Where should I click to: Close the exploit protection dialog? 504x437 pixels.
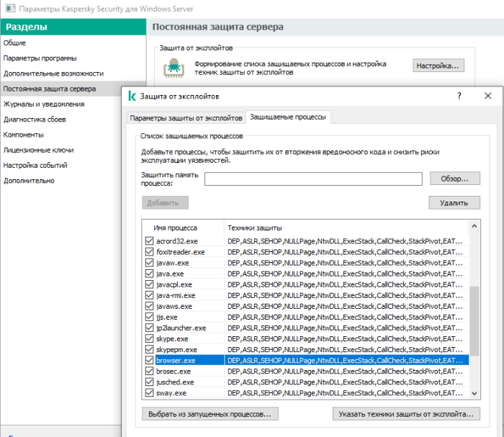[488, 96]
